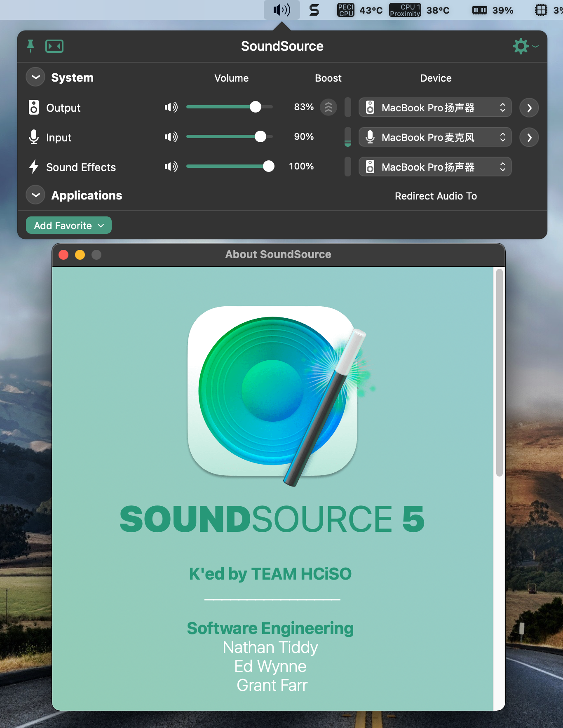Click the Software Engineering heading
This screenshot has width=563, height=728.
point(270,628)
